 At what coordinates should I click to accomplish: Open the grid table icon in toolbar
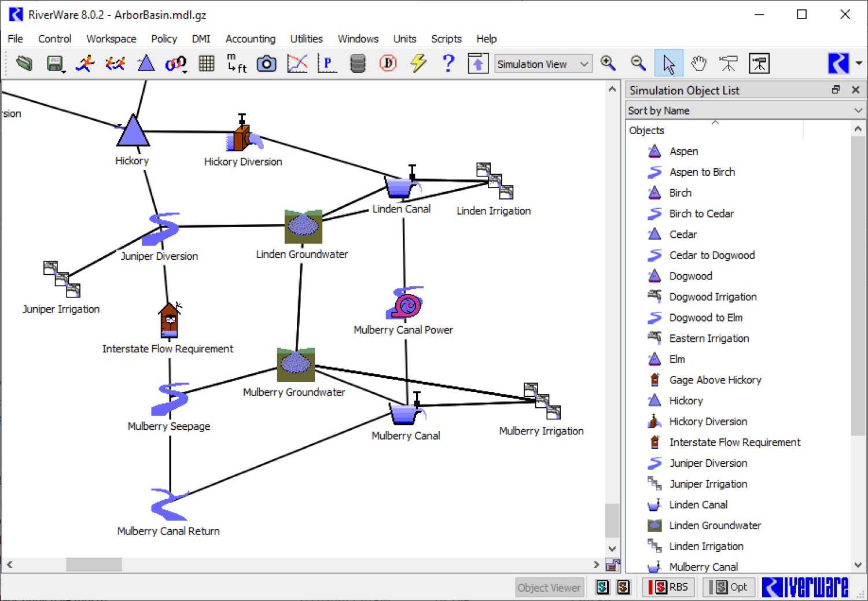[207, 63]
